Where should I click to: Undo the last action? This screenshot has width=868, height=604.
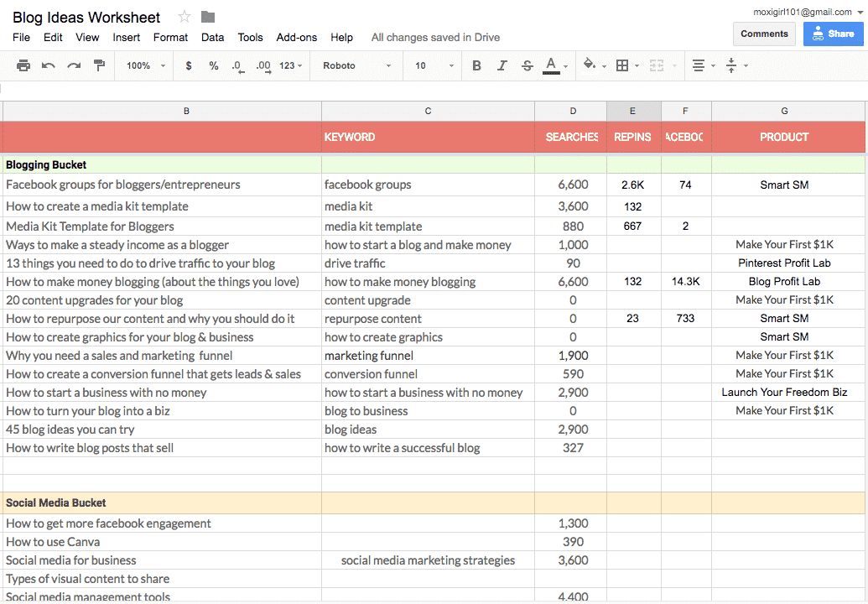(x=49, y=66)
